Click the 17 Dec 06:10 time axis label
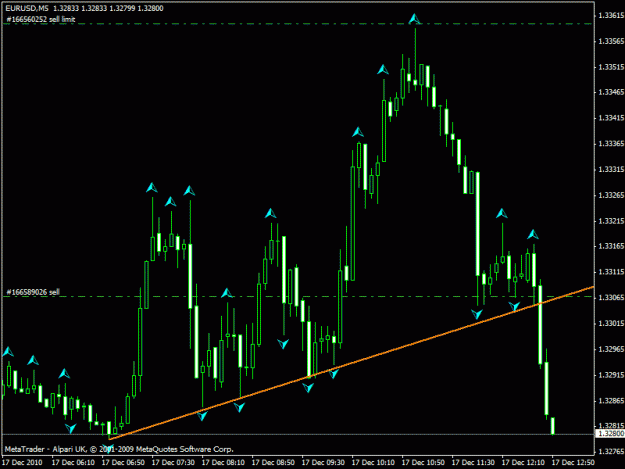The image size is (625, 469). coord(73,463)
